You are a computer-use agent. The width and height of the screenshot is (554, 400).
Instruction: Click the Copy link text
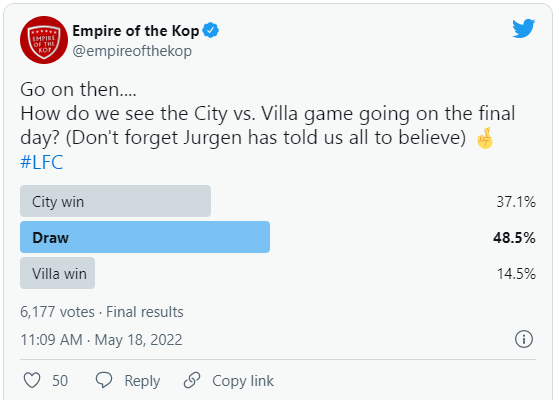[243, 381]
